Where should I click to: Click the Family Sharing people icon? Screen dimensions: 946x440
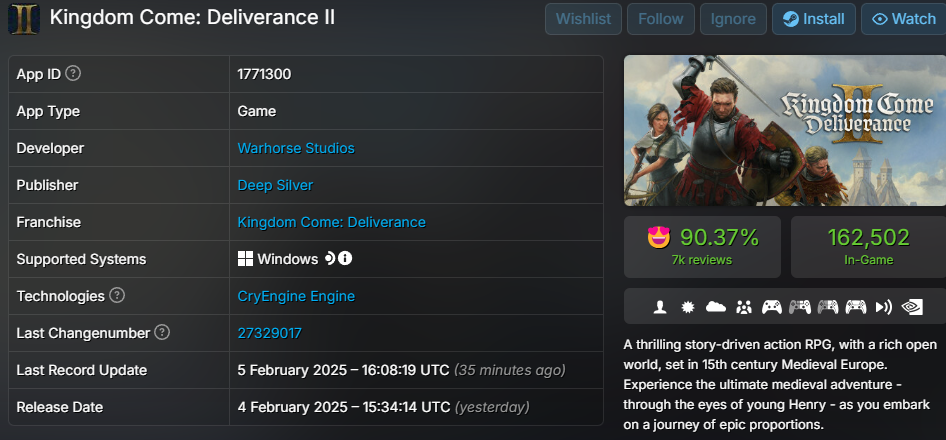pyautogui.click(x=743, y=307)
